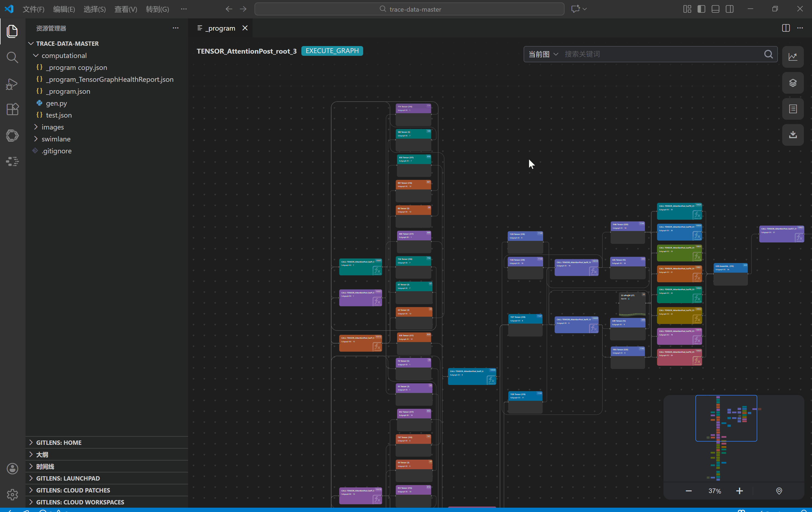
Task: Open the 当前图 scope dropdown
Action: coord(543,54)
